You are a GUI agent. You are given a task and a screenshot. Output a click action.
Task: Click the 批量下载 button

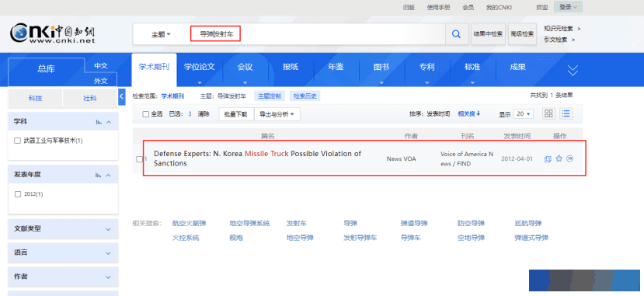click(236, 114)
